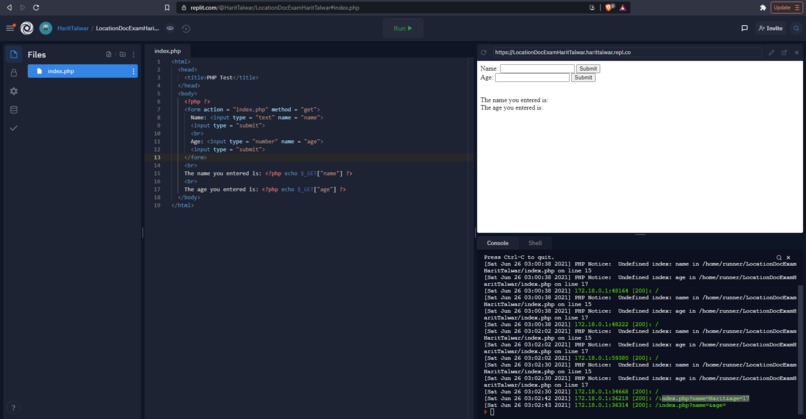Toggle the repl visibility eye icon

tap(170, 28)
